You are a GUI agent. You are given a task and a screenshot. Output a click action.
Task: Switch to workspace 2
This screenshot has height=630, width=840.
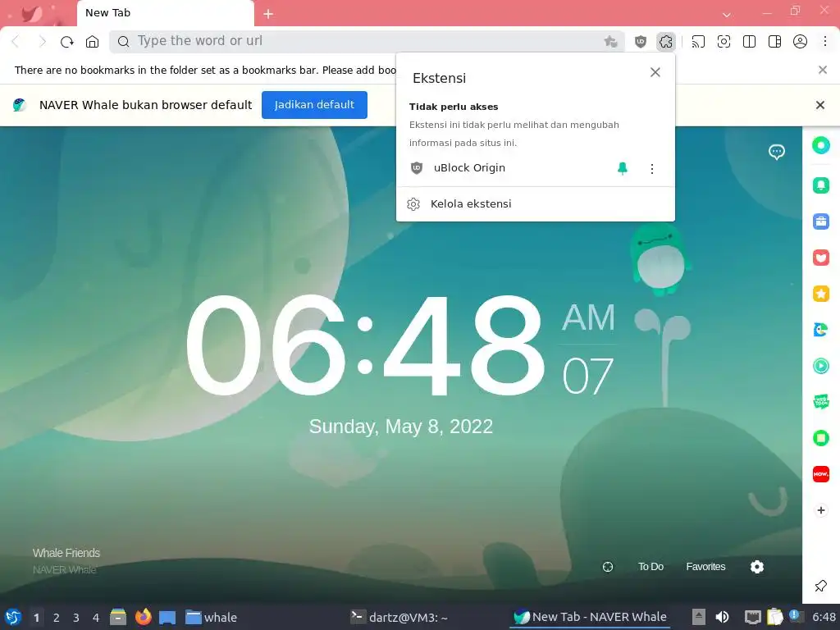click(57, 618)
